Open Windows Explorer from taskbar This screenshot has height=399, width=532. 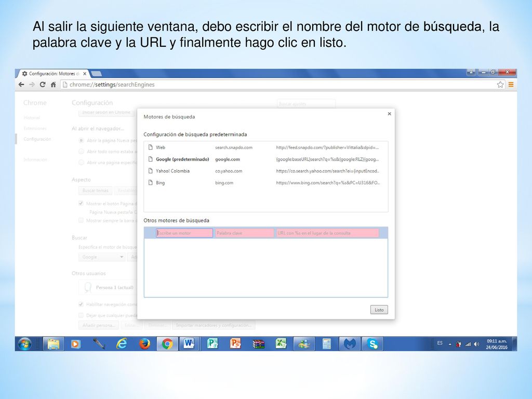tap(54, 344)
